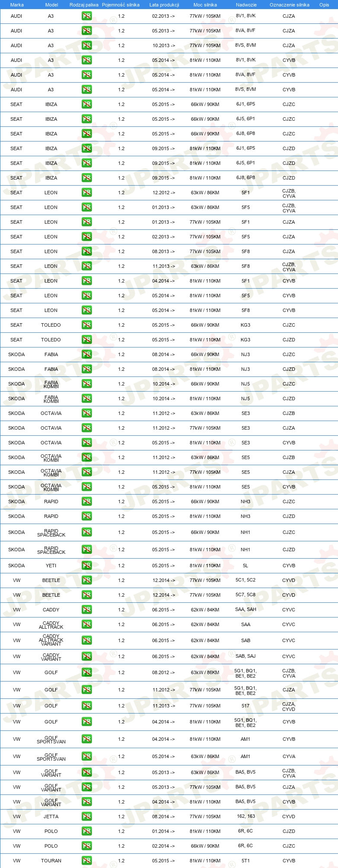This screenshot has height=868, width=338.
Task: Click the Pojemność silnika column header
Action: pos(121,5)
